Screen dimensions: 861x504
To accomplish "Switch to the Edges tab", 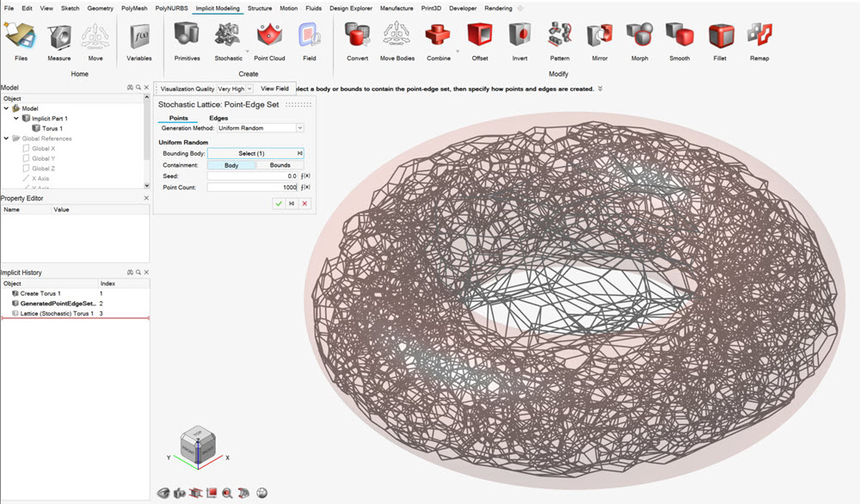I will click(x=218, y=118).
